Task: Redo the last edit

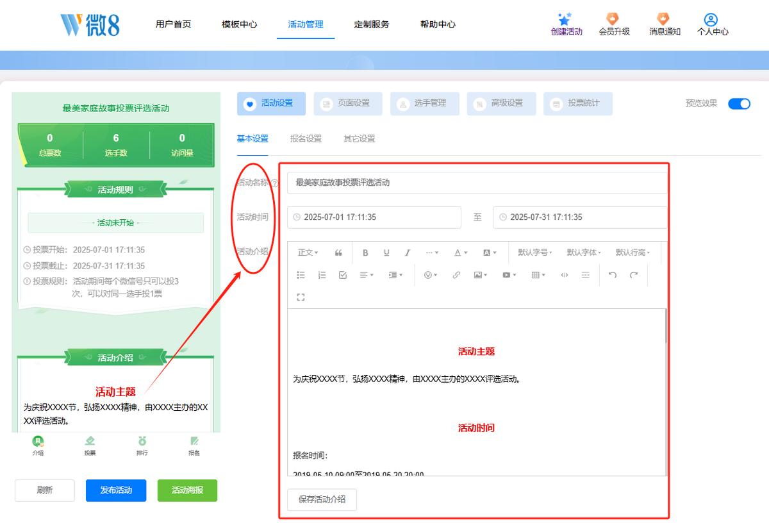Action: (634, 275)
